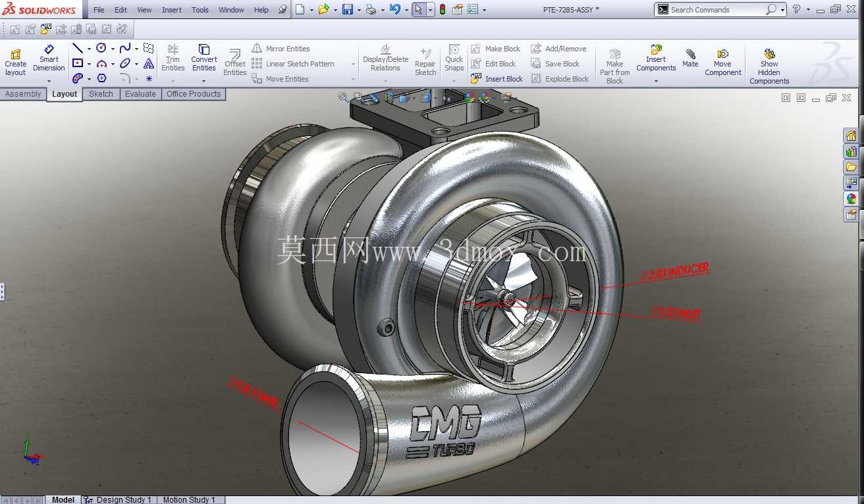Activate the Smart Dimension tool

coord(49,58)
